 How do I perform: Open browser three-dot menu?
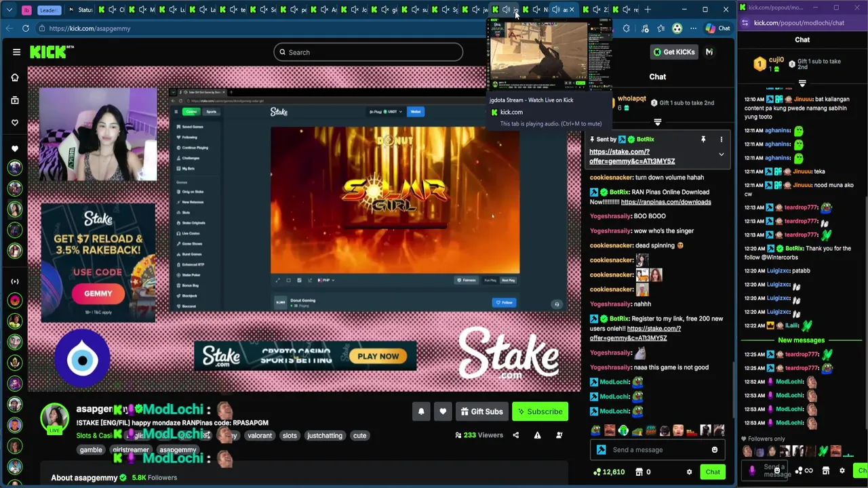pos(693,28)
